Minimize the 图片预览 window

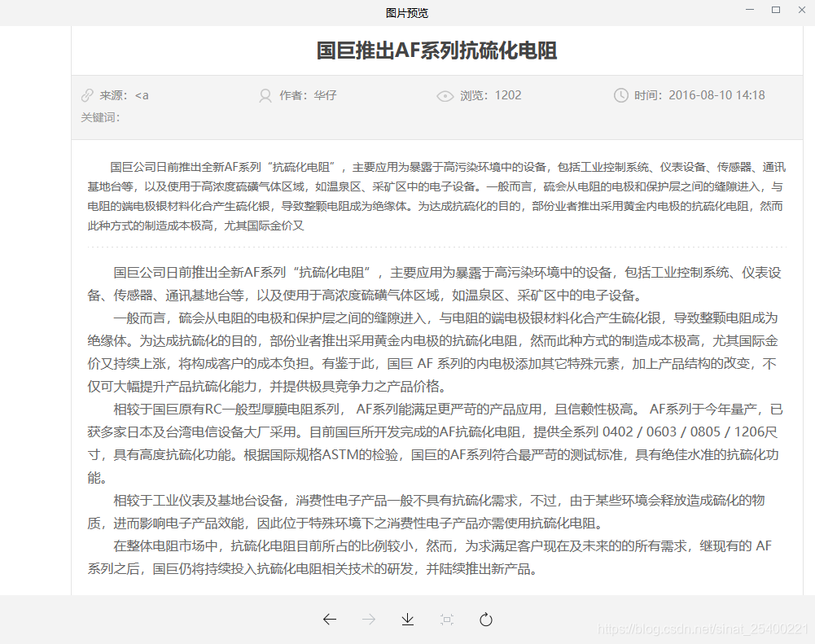click(750, 10)
